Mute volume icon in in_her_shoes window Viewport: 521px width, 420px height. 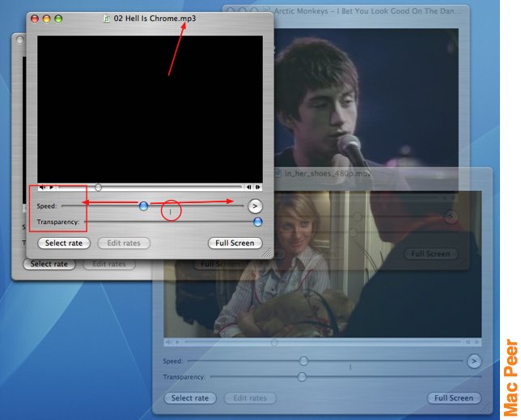[168, 342]
